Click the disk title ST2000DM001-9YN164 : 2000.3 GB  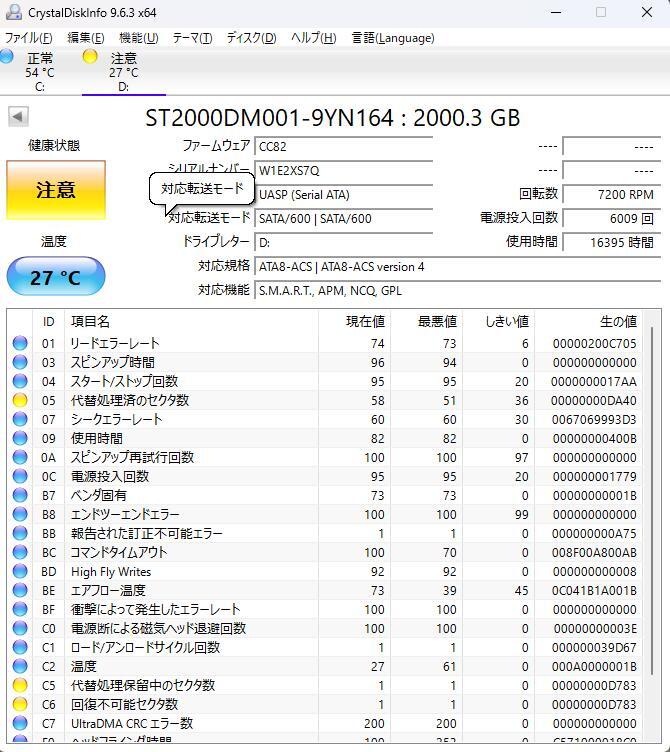tap(332, 118)
